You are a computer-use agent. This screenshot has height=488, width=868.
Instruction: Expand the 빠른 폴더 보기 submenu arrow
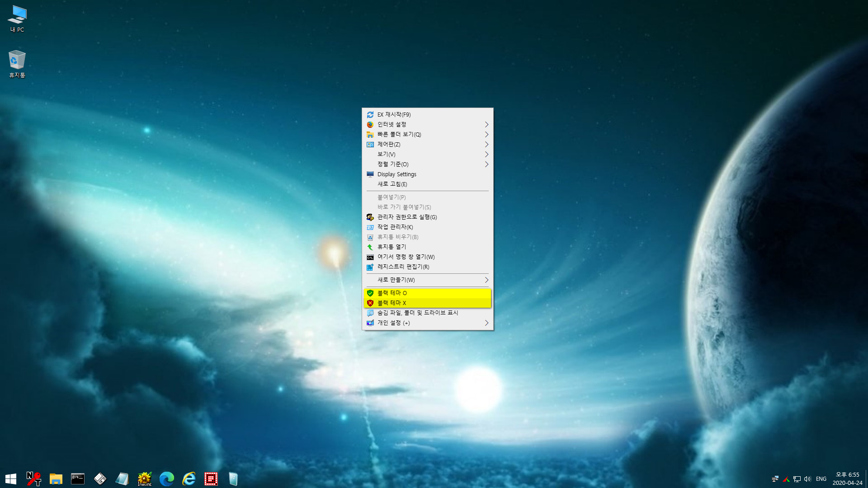pos(486,135)
